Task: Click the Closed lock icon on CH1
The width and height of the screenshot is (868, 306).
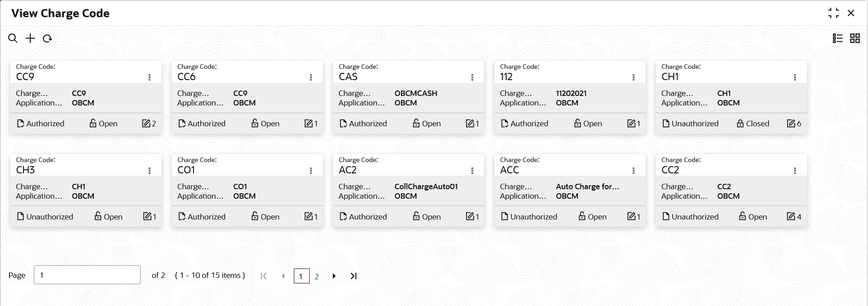Action: (740, 124)
